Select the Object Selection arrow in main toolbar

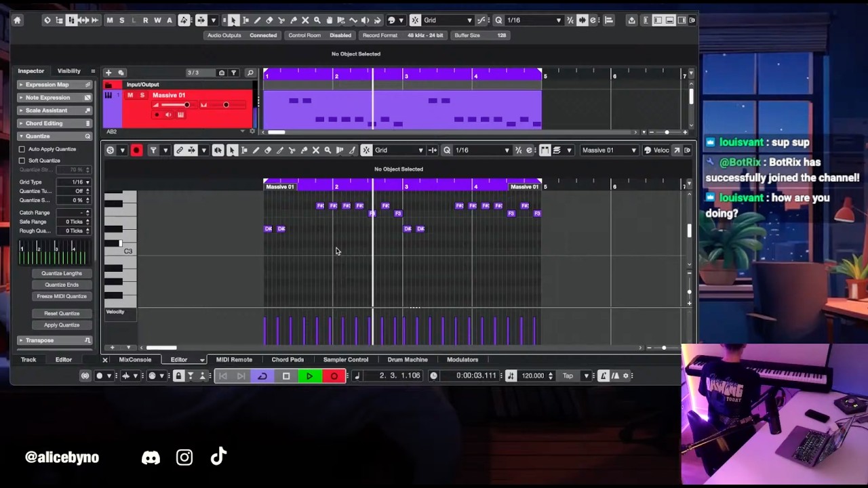coord(233,20)
